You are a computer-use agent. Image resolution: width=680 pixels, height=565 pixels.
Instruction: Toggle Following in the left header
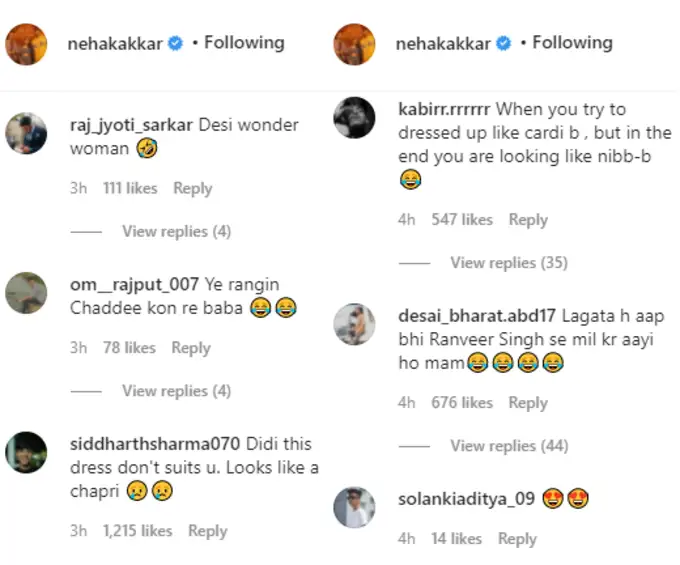pos(244,43)
